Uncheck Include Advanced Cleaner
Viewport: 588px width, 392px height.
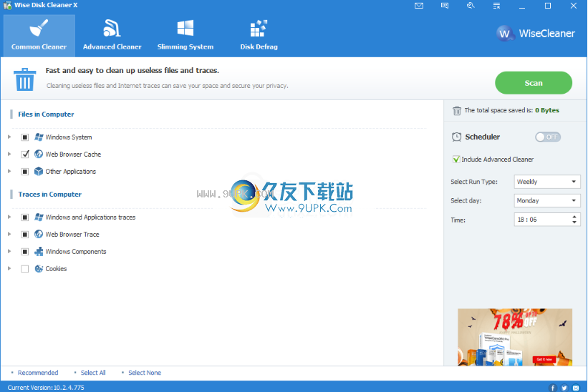[456, 159]
